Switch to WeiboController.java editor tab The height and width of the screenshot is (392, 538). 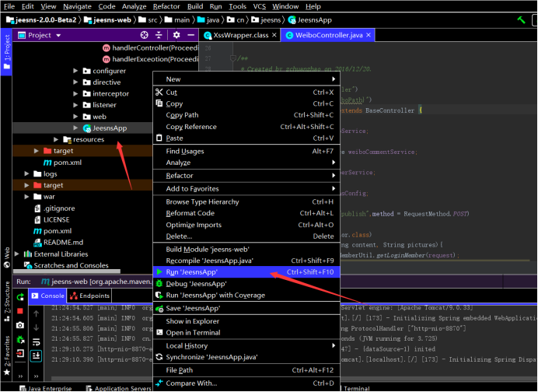pos(329,35)
